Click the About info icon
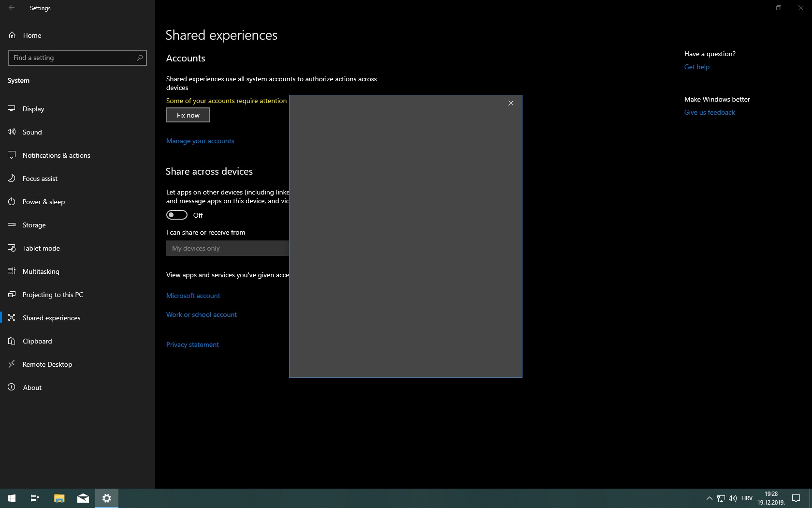The height and width of the screenshot is (508, 812). [12, 388]
